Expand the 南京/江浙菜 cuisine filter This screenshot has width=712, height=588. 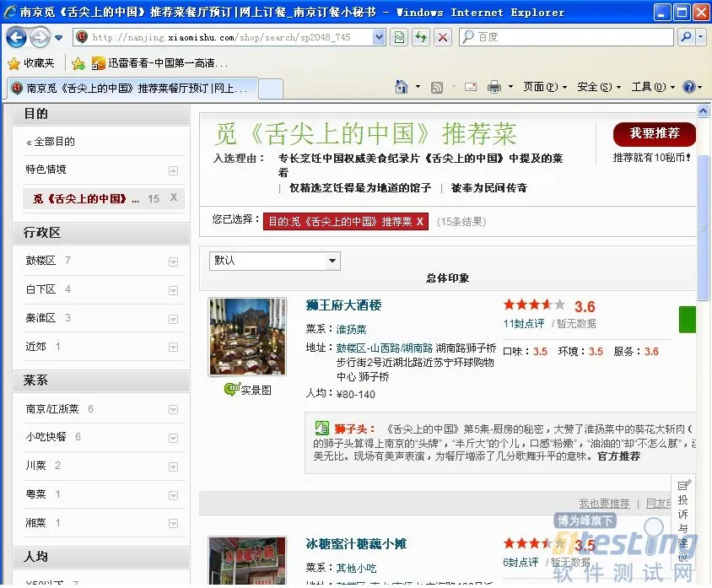pyautogui.click(x=173, y=410)
